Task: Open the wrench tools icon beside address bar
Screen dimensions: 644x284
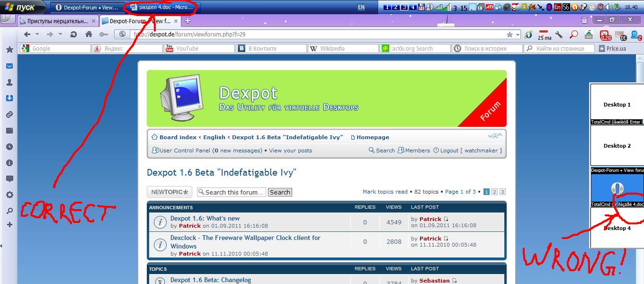Action: 559,35
